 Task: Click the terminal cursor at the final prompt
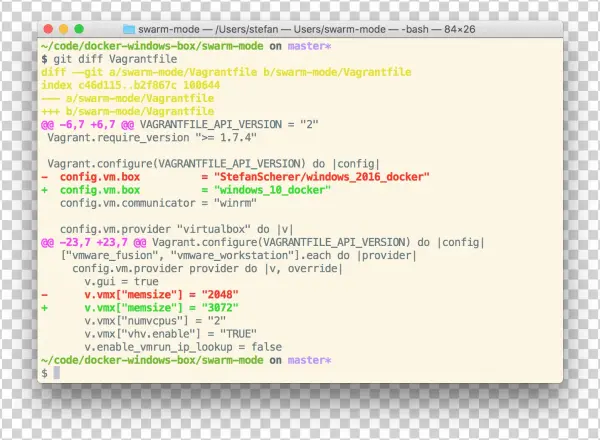click(57, 373)
